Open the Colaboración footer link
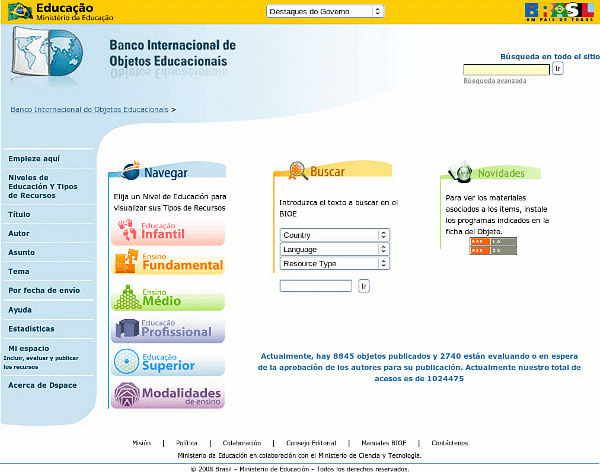 pos(242,443)
